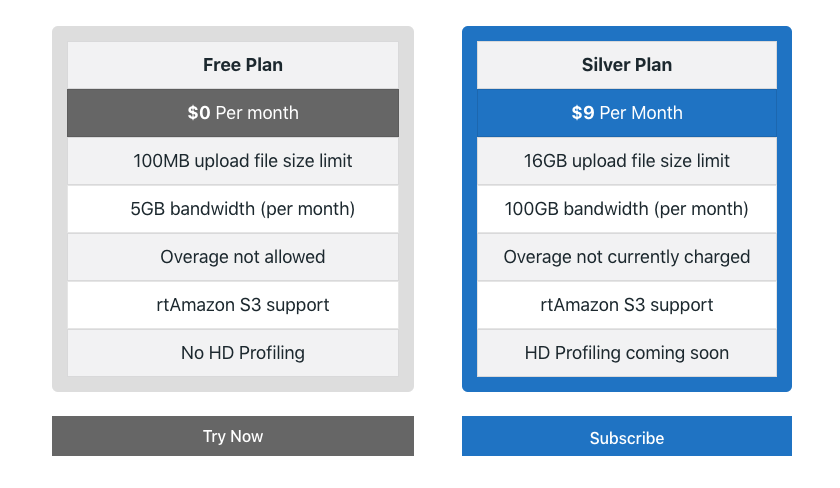The height and width of the screenshot is (488, 840).
Task: Click Overage not currently charged row
Action: point(626,257)
